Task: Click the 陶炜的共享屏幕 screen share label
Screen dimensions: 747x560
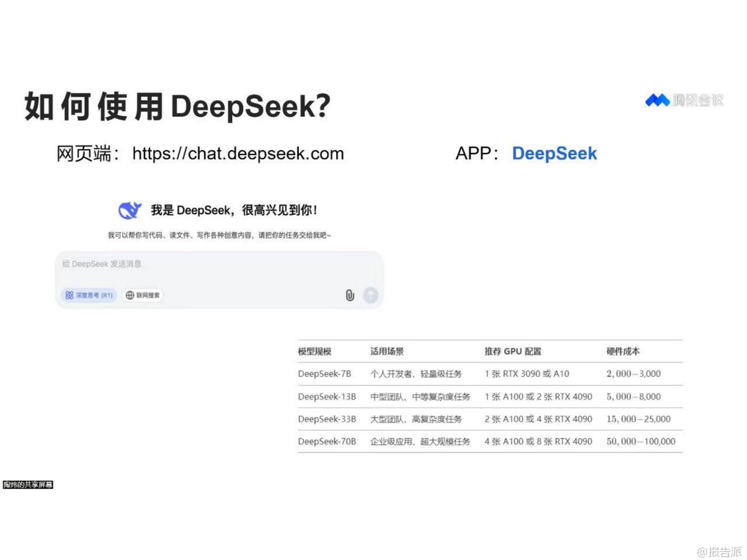Action: click(x=28, y=485)
